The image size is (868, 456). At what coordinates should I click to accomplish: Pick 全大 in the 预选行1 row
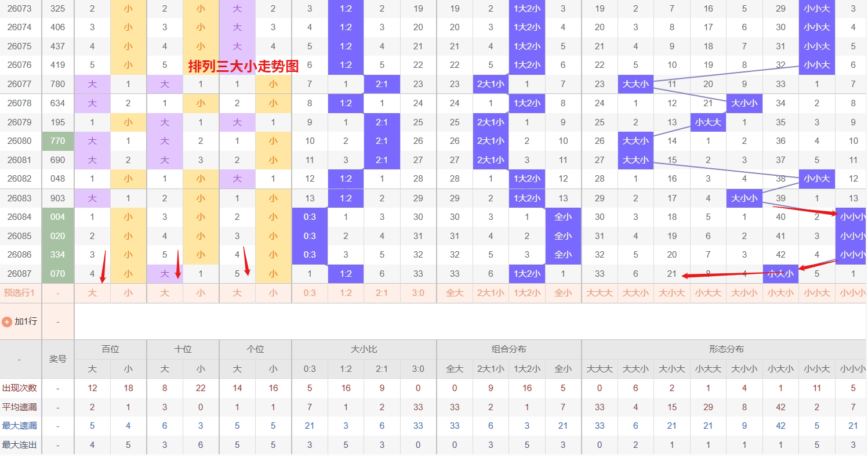(455, 293)
